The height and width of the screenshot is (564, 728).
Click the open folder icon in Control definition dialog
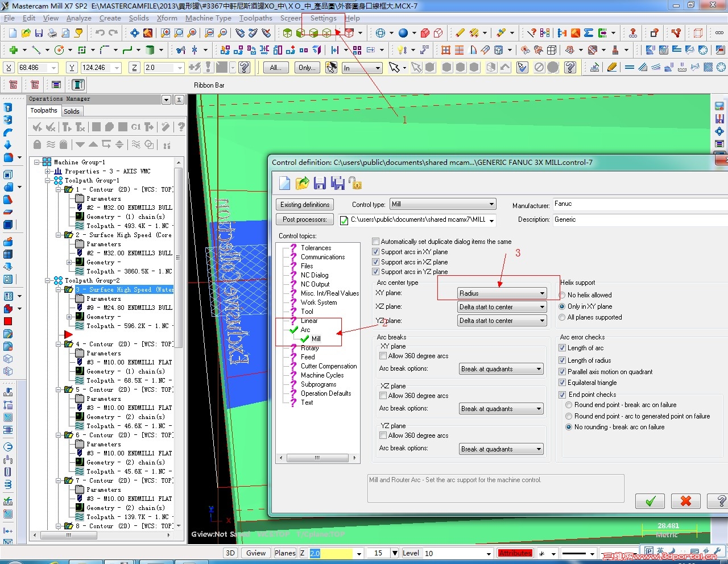[302, 183]
